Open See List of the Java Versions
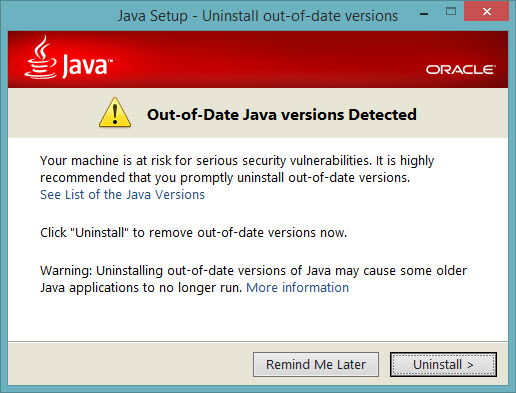 122,194
